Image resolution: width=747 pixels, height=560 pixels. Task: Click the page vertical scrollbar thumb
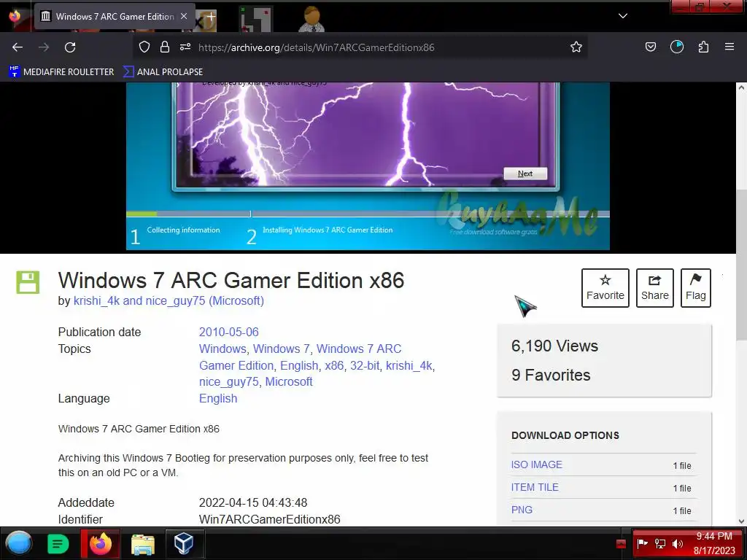click(741, 265)
